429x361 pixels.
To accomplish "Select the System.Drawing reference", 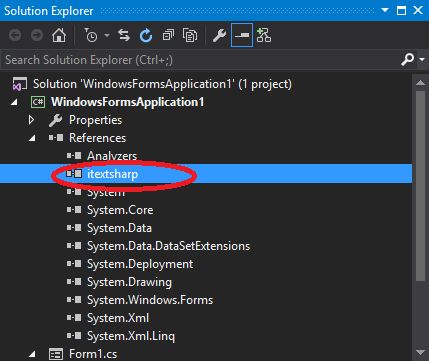I will [129, 282].
